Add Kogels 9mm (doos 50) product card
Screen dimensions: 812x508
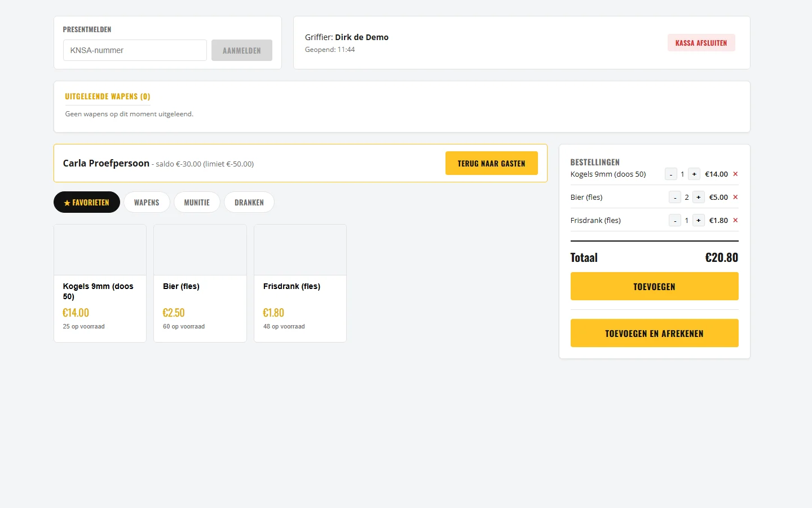click(x=100, y=283)
